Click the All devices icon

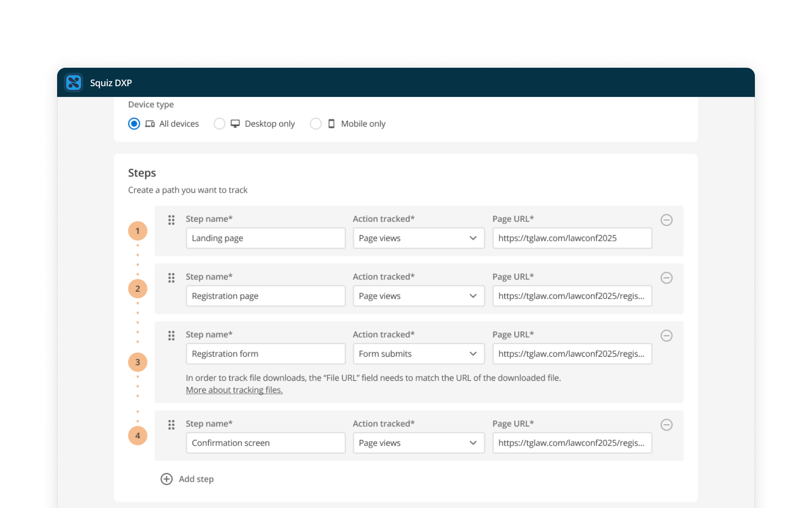click(150, 124)
